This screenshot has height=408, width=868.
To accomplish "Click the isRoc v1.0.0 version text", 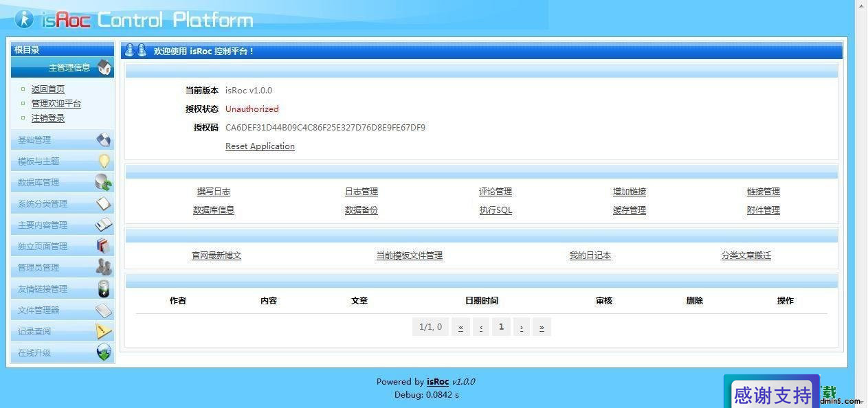I will point(249,91).
